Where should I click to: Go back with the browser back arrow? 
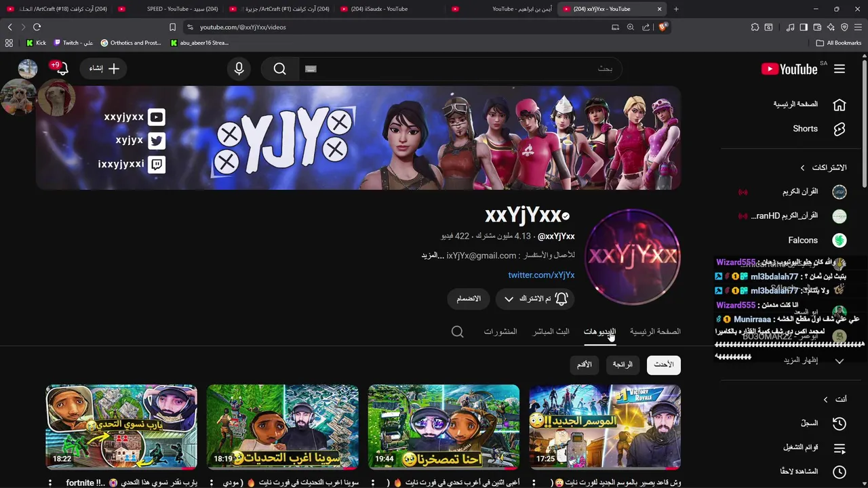click(9, 27)
